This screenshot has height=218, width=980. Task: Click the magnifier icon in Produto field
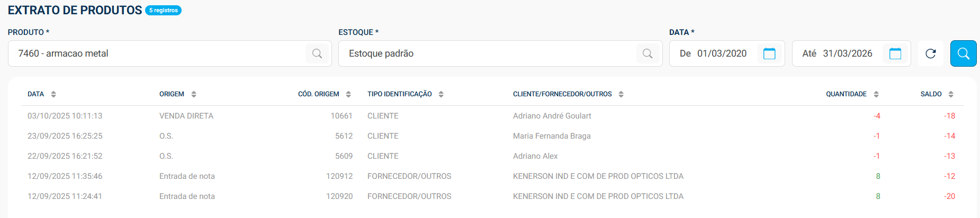click(317, 53)
